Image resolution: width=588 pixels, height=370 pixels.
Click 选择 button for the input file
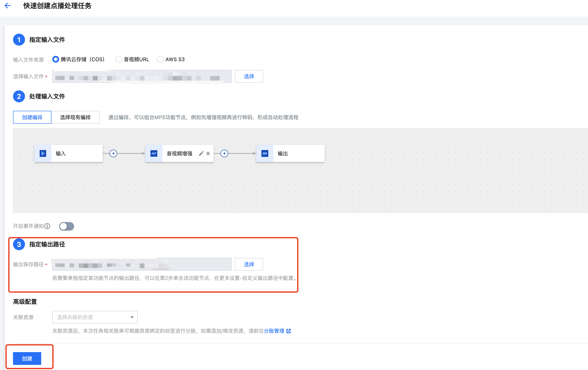(x=249, y=76)
